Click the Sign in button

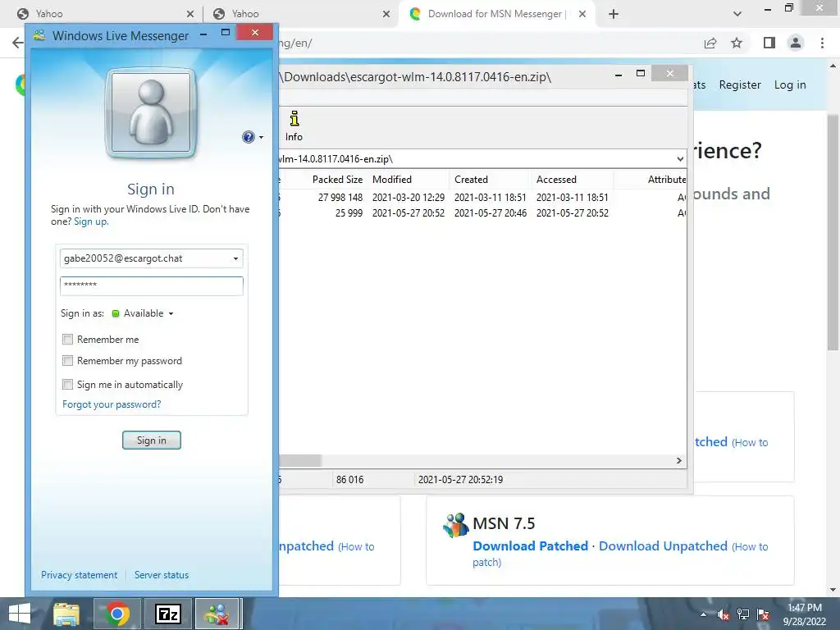tap(152, 441)
